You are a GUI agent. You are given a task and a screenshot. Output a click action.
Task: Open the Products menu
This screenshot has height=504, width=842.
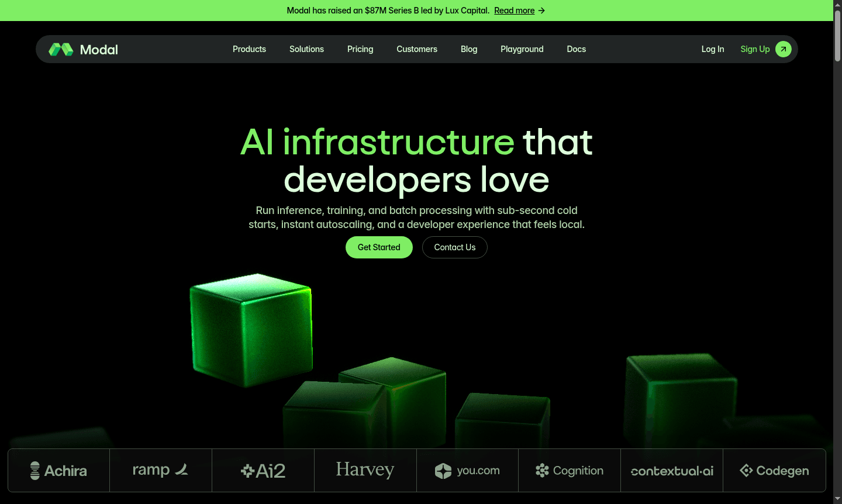click(249, 49)
